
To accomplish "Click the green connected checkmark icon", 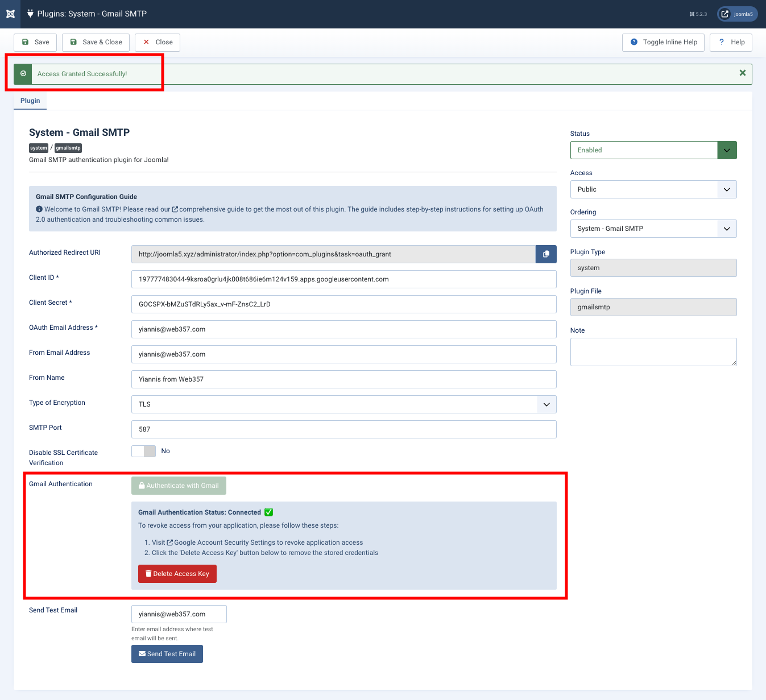I will click(x=269, y=512).
